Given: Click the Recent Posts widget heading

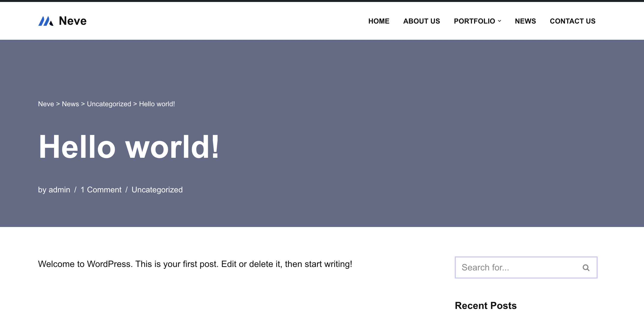Looking at the screenshot, I should [x=485, y=306].
